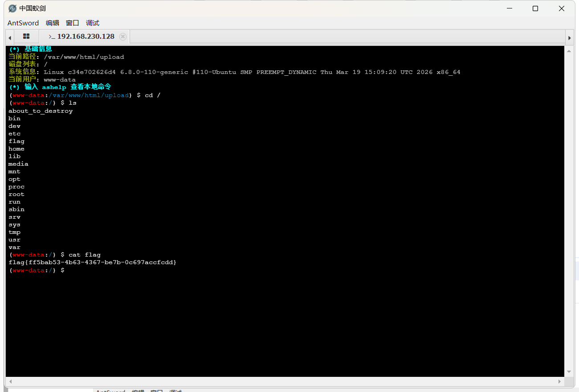Screen dimensions: 579x392
Task: Click the 'proc' directory entry
Action: click(16, 187)
